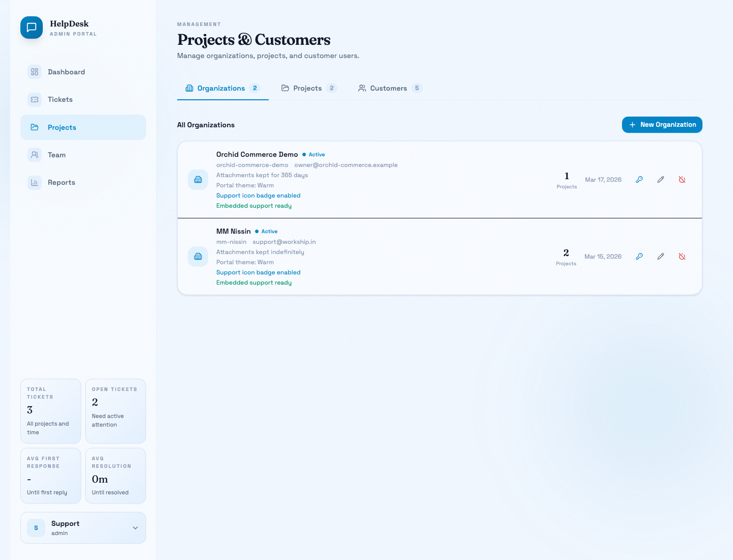Edit MM Nissin using the pencil icon
The height and width of the screenshot is (560, 733).
coord(661,257)
